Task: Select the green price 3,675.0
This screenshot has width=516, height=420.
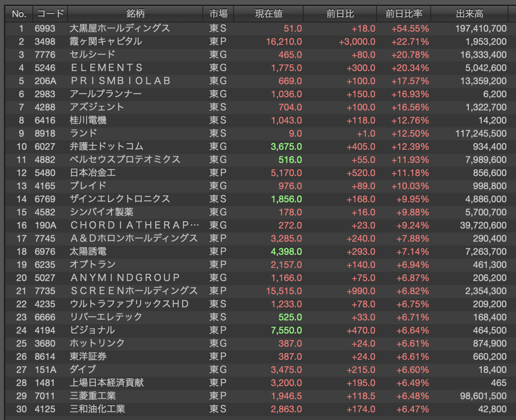Action: (286, 147)
